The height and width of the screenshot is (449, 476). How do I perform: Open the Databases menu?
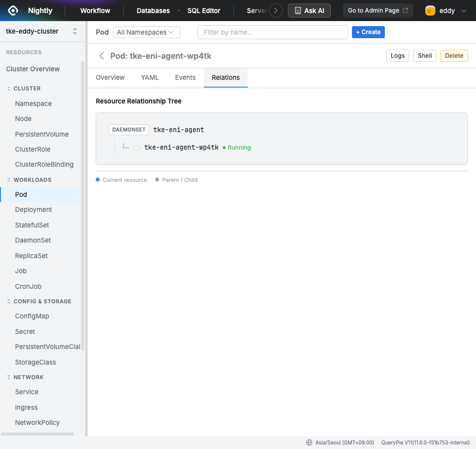(x=153, y=11)
